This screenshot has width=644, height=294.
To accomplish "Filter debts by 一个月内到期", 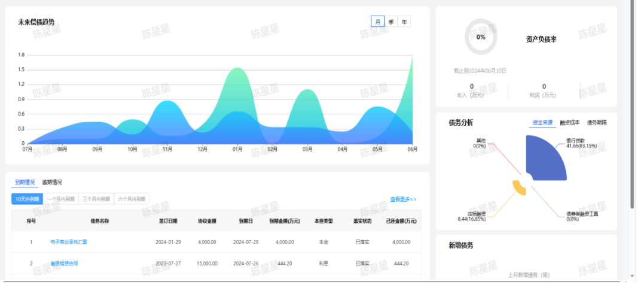I will click(61, 199).
